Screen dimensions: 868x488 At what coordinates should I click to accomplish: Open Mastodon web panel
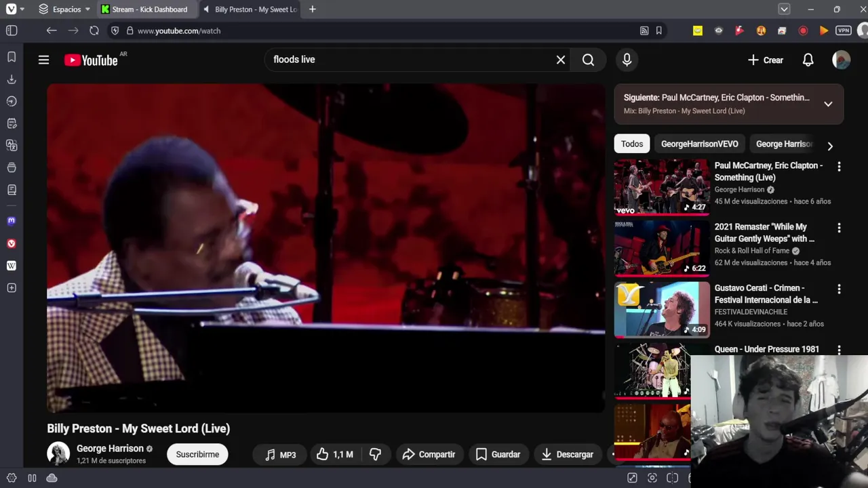(x=12, y=221)
